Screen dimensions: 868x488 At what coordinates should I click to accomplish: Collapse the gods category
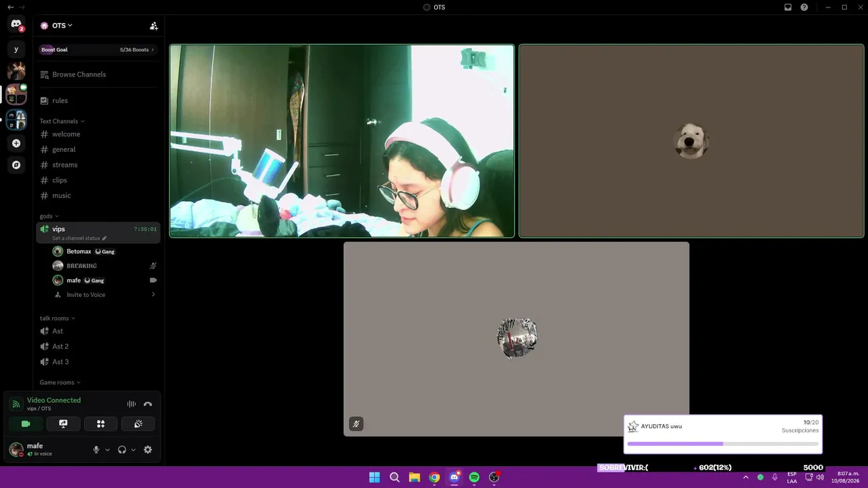click(49, 216)
